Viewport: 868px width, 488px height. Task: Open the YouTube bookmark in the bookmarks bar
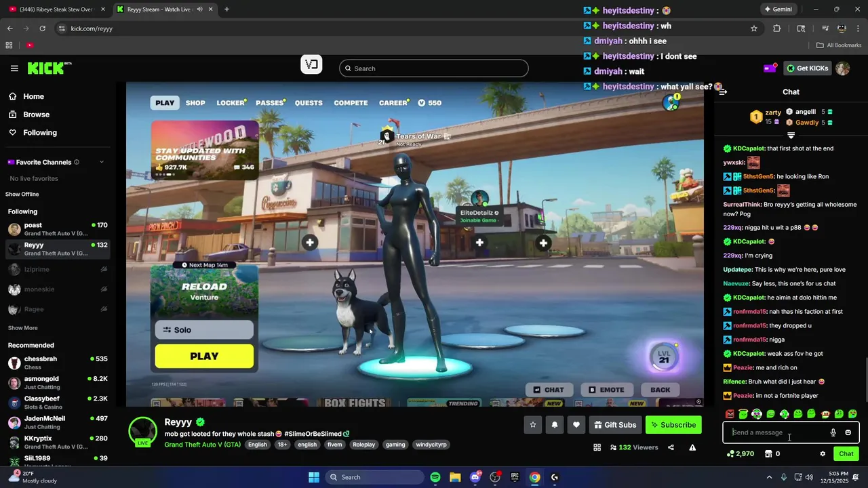coord(30,45)
